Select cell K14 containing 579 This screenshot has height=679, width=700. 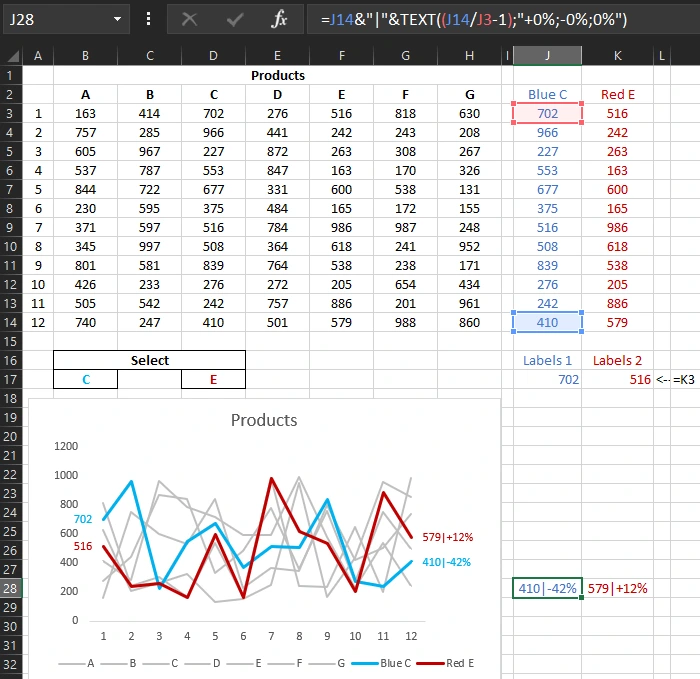coord(617,322)
